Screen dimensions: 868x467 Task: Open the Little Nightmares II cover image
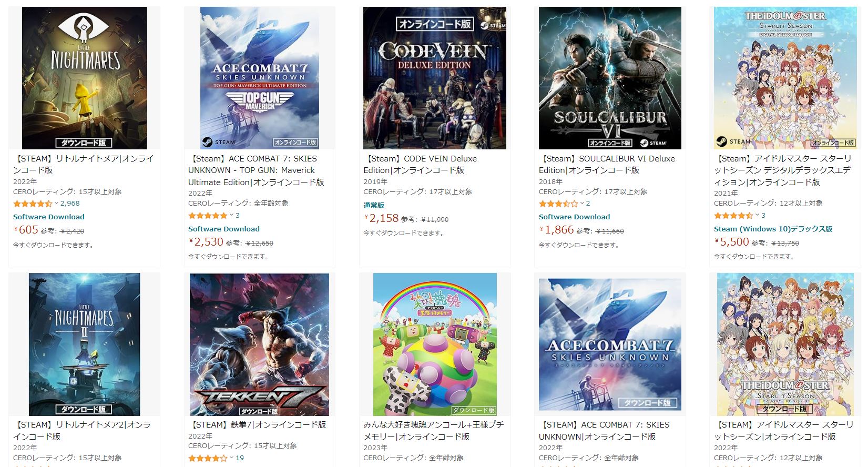click(x=84, y=344)
